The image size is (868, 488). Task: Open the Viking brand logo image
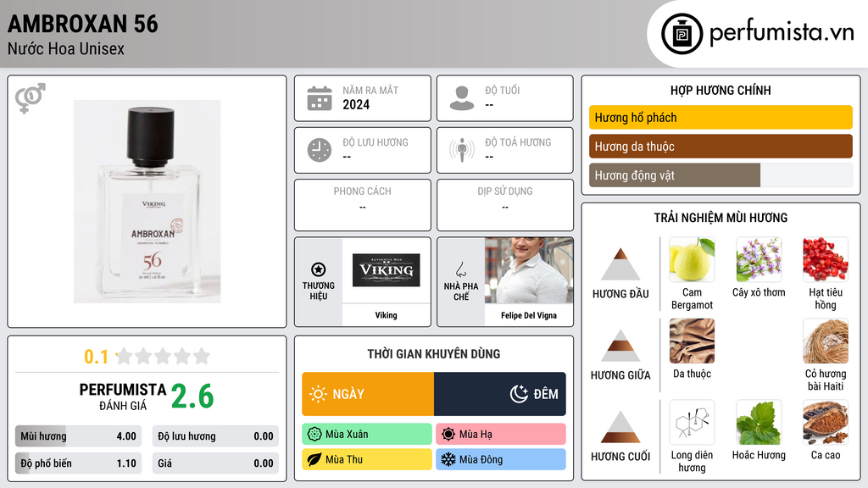387,270
